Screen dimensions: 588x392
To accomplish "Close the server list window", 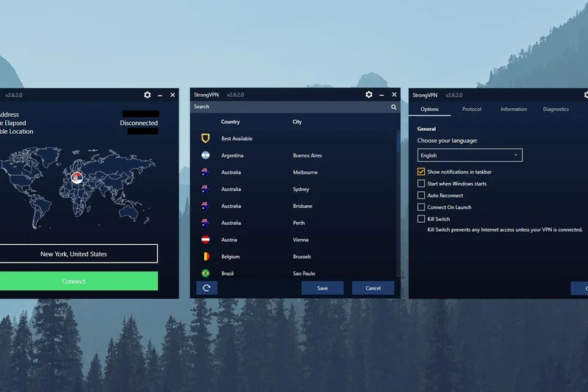I will point(394,95).
